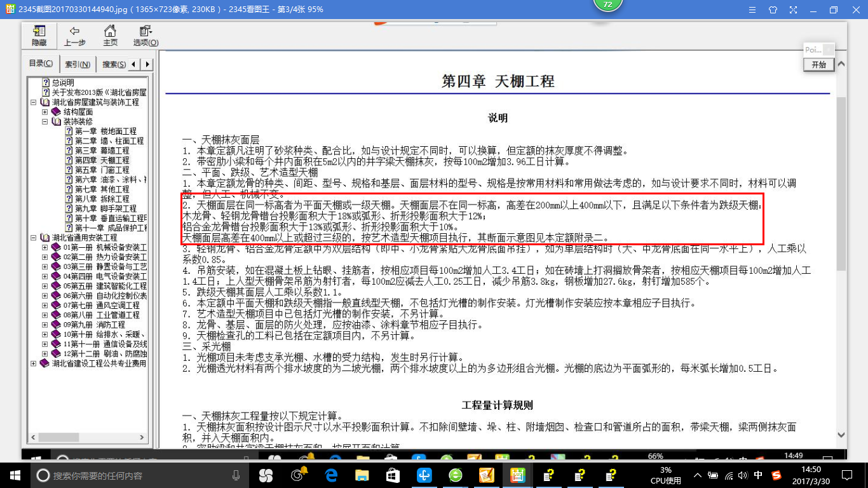Select 第一章 楼地面工程

[x=105, y=131]
